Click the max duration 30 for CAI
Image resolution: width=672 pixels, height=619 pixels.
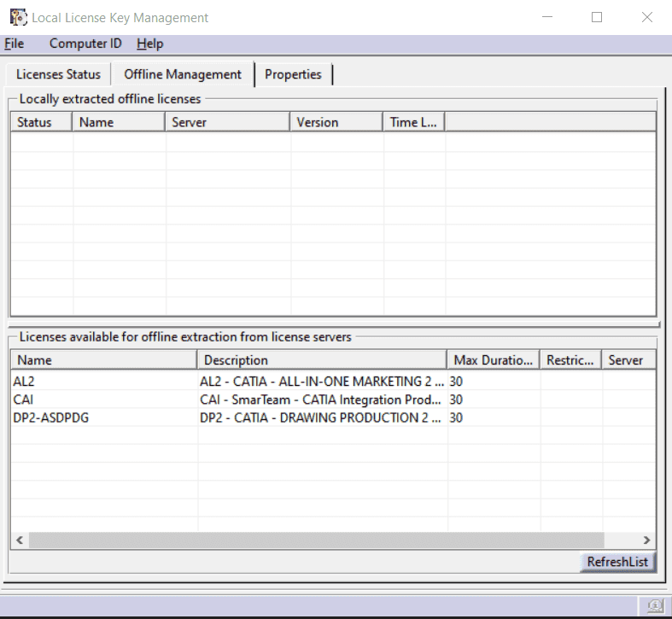coord(456,400)
